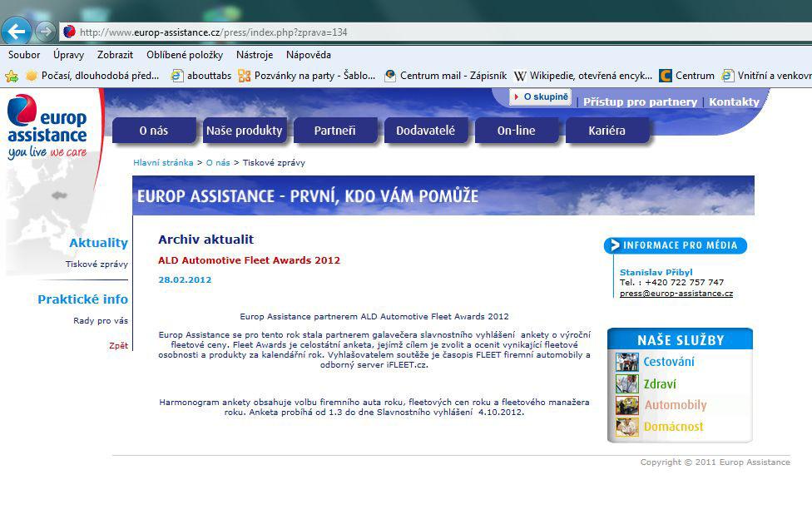812x519 pixels.
Task: Open Přístup pro partnery link
Action: [640, 102]
